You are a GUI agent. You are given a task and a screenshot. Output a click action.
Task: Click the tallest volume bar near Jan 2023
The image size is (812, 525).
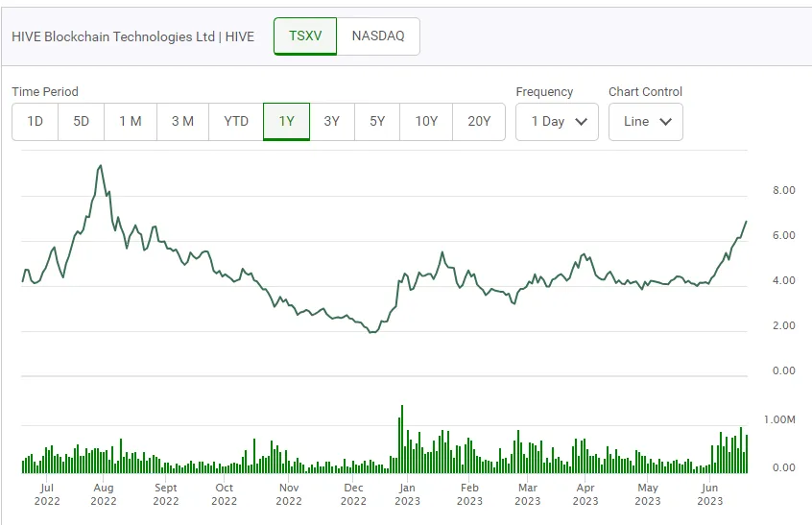402,439
